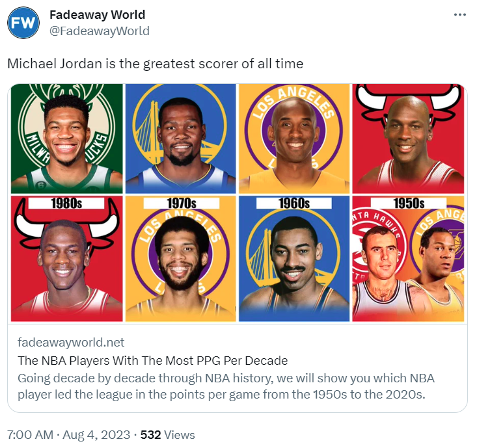
Task: Open "The NBA Players With The Most PPG" headline
Action: (x=152, y=360)
